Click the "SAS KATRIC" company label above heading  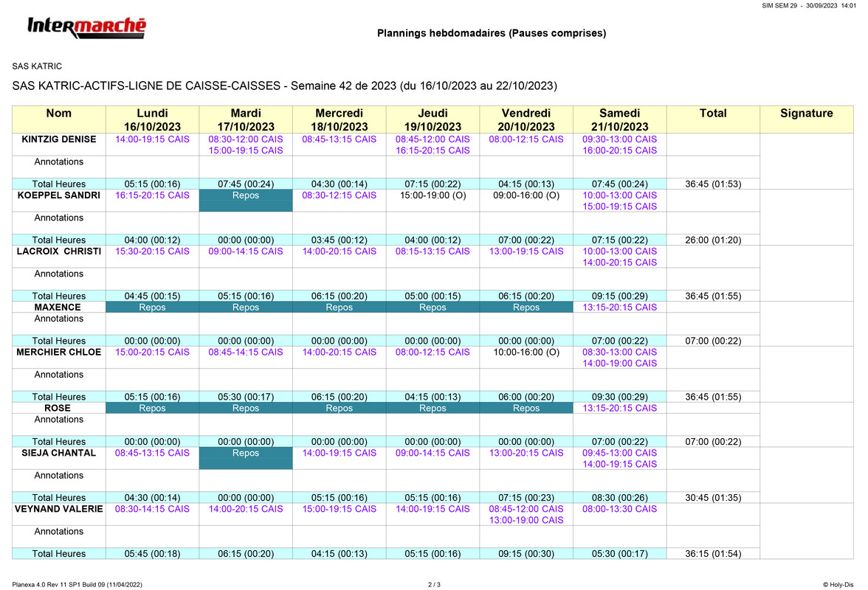click(x=37, y=66)
